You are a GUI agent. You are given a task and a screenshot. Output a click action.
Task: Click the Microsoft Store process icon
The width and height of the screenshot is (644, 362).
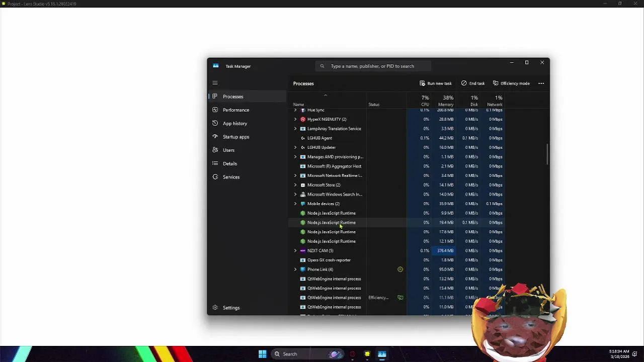click(303, 185)
